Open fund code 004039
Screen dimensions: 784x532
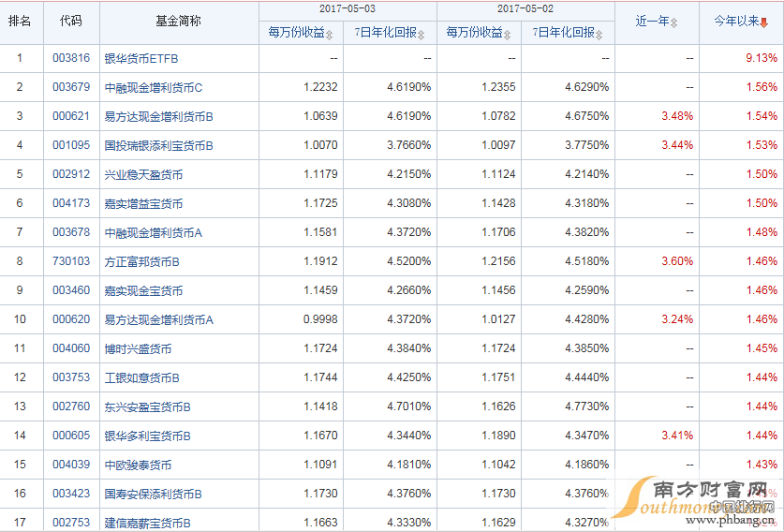click(71, 464)
